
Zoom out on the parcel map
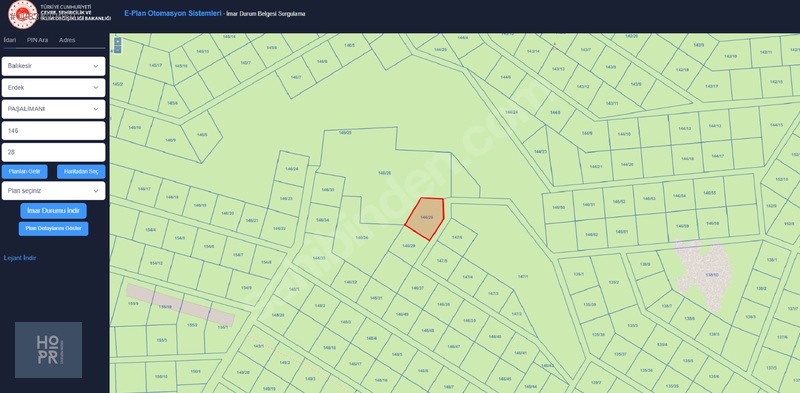coord(118,50)
